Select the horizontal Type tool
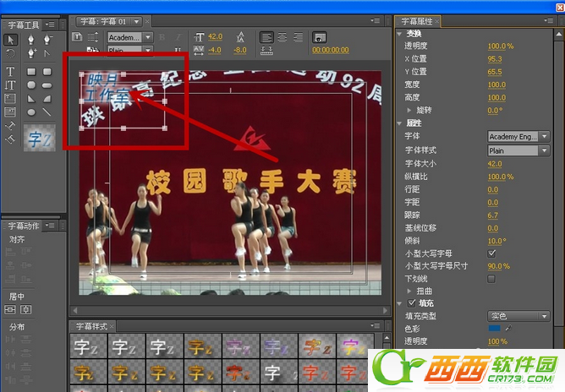 click(x=11, y=73)
